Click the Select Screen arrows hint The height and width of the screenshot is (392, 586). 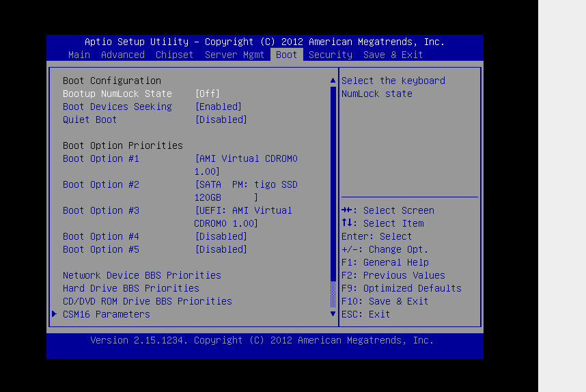coord(388,211)
